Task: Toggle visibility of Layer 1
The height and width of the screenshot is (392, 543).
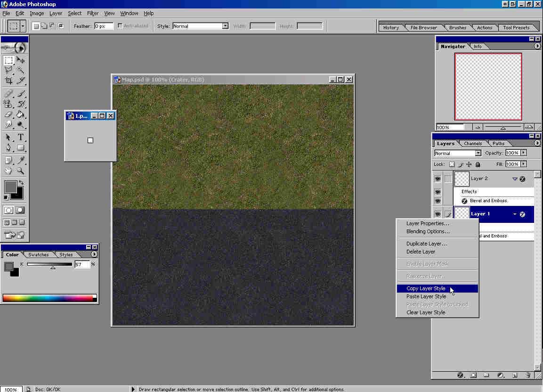Action: pyautogui.click(x=438, y=214)
